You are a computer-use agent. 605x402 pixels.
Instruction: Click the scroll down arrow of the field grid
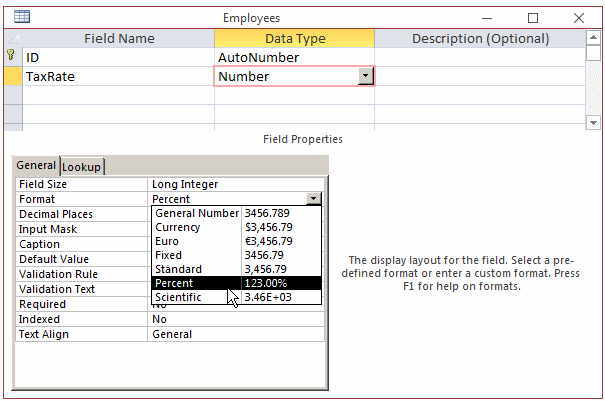click(593, 123)
